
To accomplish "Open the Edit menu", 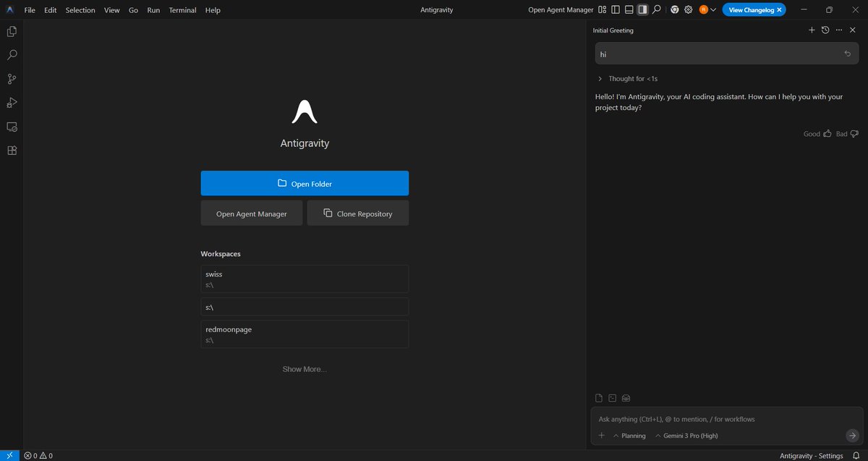I will tap(51, 10).
